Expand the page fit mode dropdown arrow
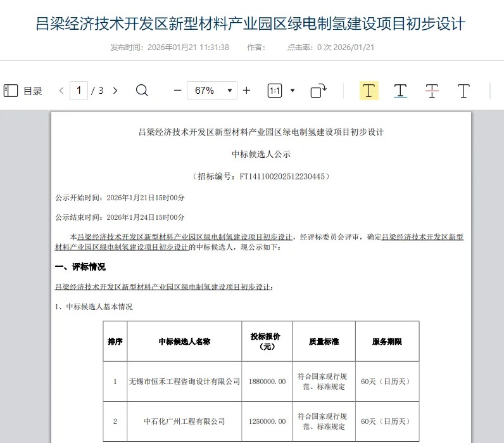 click(x=293, y=91)
